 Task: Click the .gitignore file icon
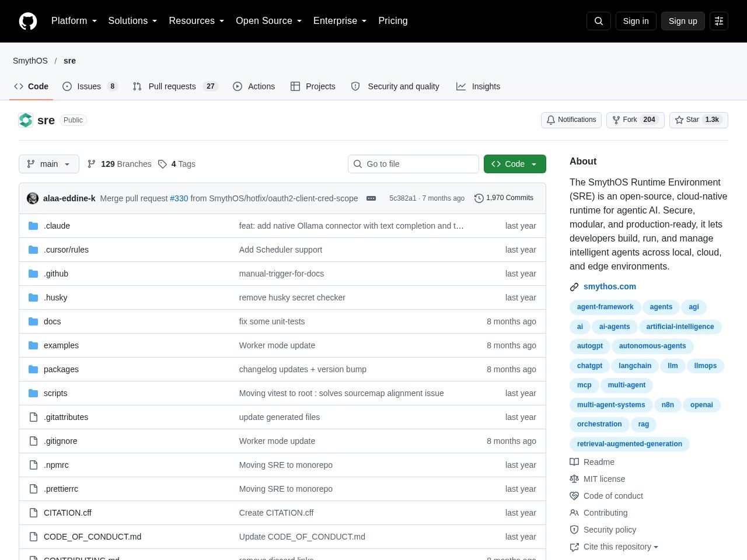pyautogui.click(x=33, y=441)
